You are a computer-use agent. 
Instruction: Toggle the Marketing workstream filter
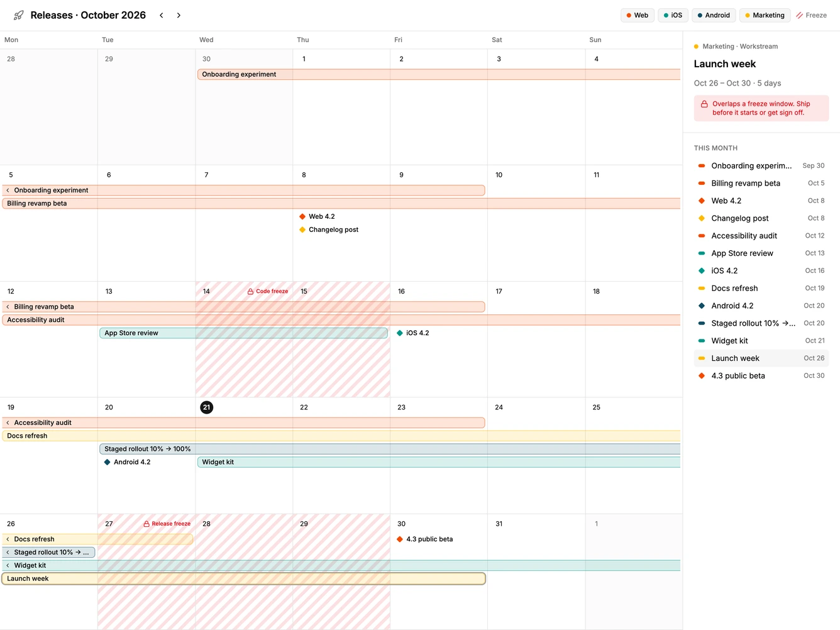765,15
